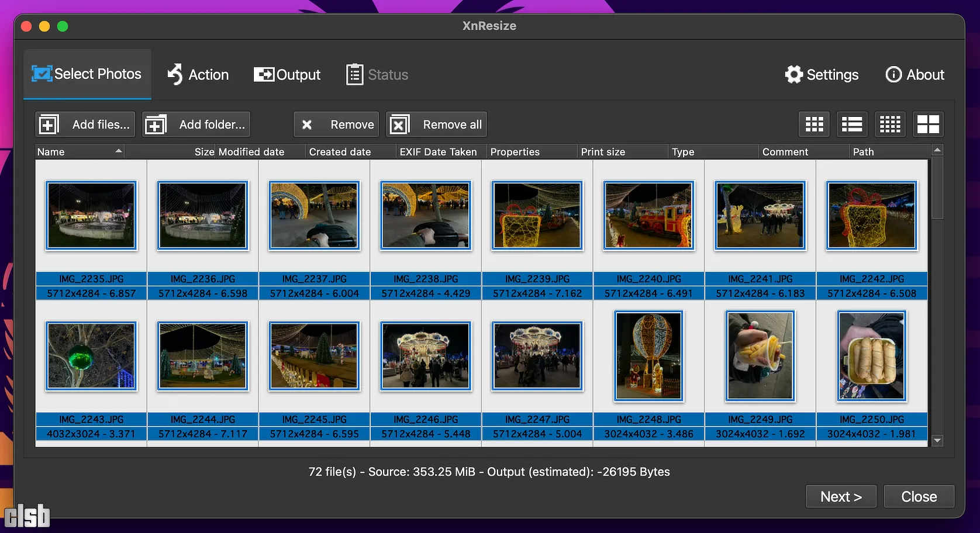Click the Add folder icon
The image size is (980, 533).
156,124
